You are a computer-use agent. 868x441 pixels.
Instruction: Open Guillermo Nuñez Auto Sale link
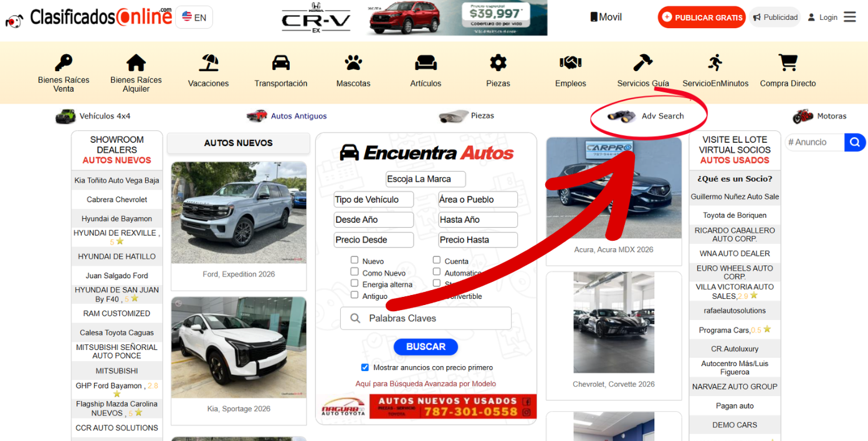tap(735, 196)
